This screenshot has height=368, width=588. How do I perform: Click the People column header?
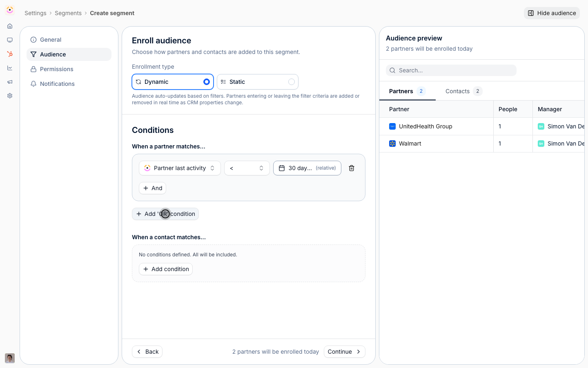pos(513,109)
